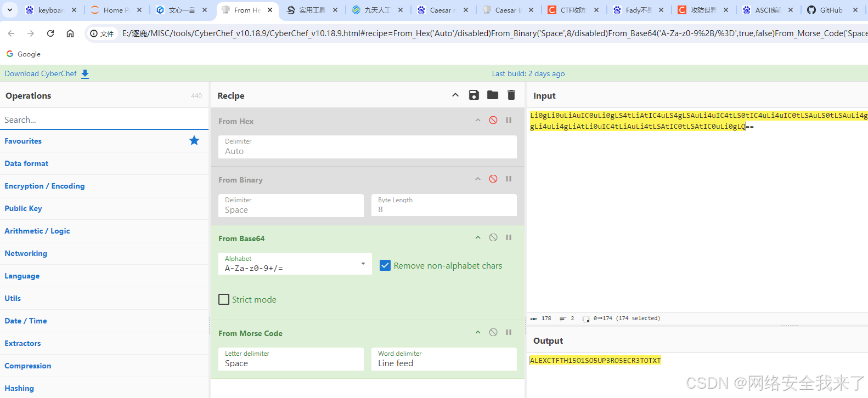868x398 pixels.
Task: Enable Strict mode checkbox
Action: tap(224, 299)
